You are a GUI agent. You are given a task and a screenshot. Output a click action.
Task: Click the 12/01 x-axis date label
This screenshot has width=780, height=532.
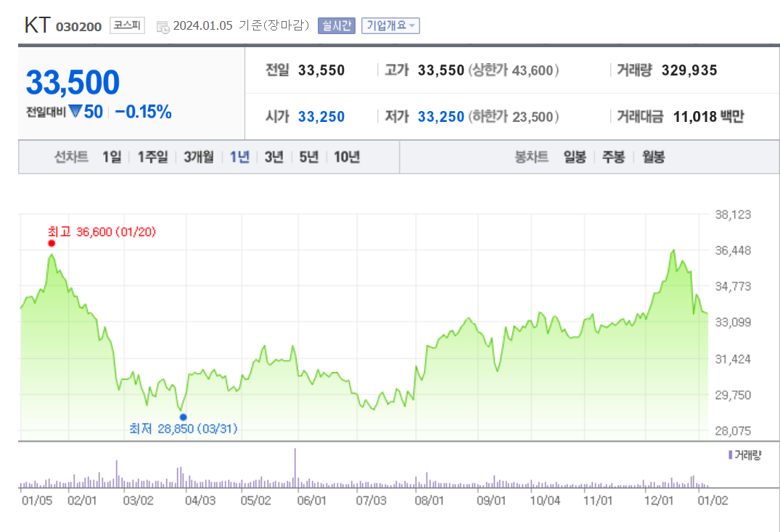(659, 500)
